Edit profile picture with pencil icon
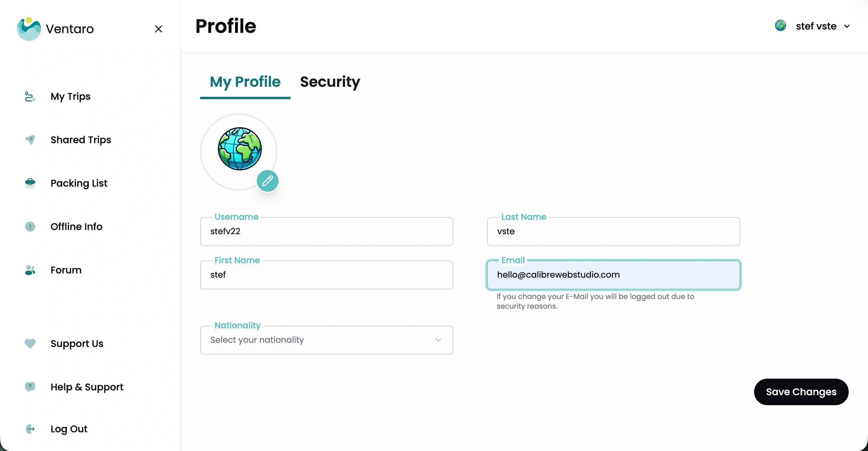The image size is (868, 451). 268,181
